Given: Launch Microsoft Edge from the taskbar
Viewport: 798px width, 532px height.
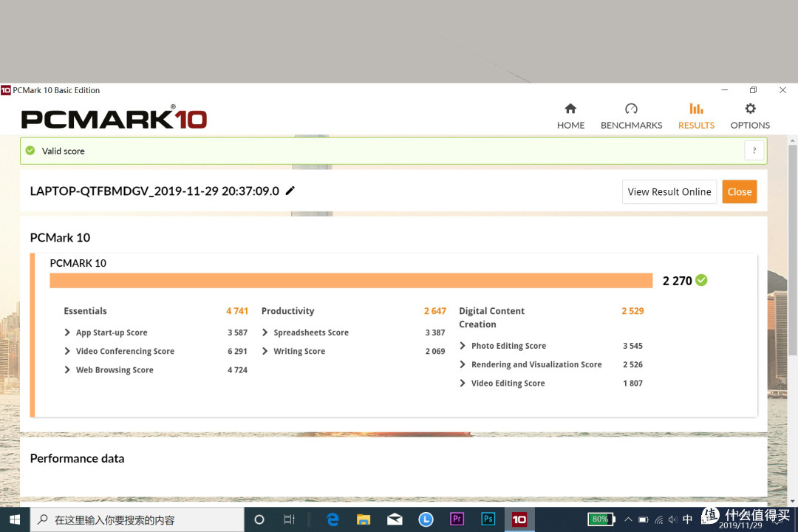Looking at the screenshot, I should pyautogui.click(x=332, y=519).
